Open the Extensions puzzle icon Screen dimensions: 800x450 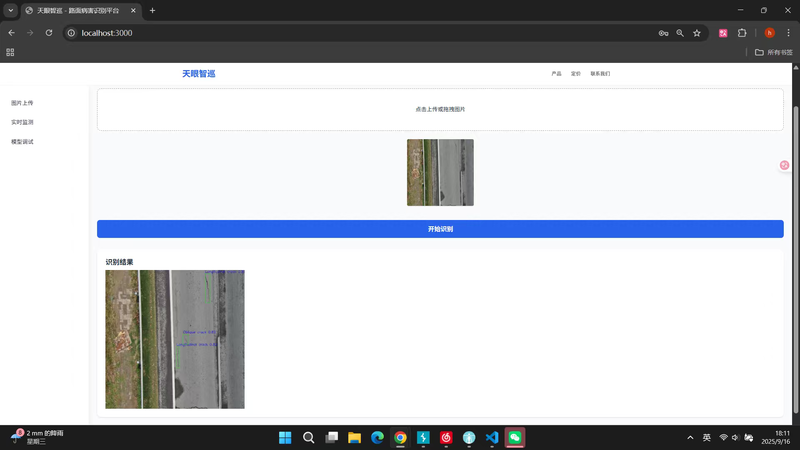[742, 33]
